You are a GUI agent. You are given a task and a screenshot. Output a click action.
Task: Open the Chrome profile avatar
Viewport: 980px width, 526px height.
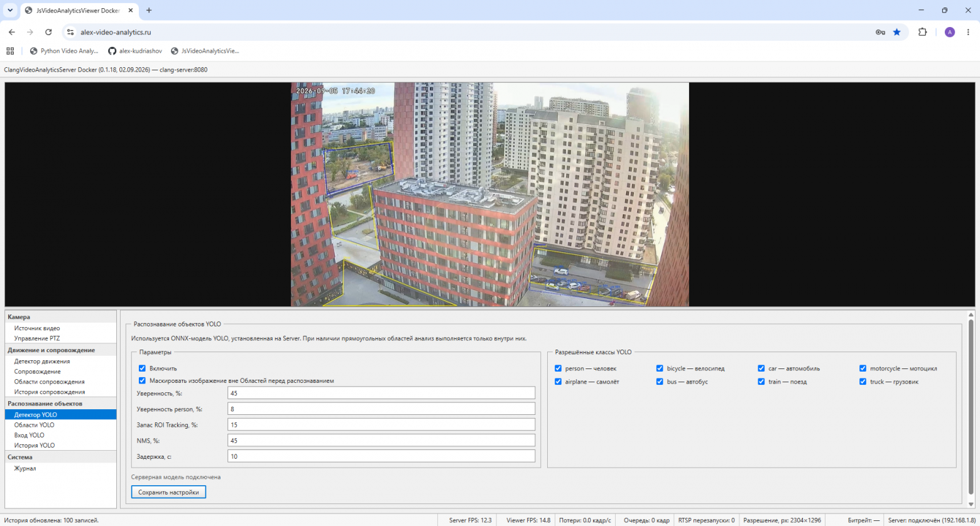pyautogui.click(x=950, y=32)
